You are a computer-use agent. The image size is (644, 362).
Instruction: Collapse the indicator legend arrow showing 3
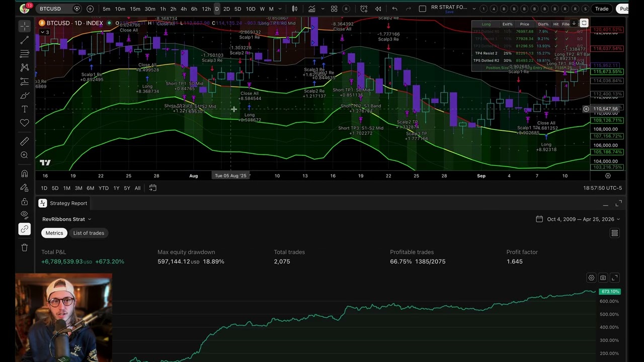(x=45, y=32)
